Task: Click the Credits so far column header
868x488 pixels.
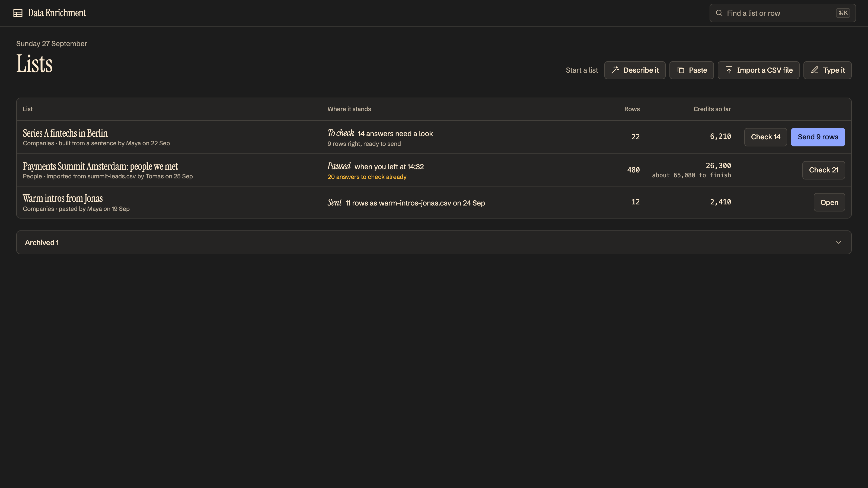Action: click(x=712, y=109)
